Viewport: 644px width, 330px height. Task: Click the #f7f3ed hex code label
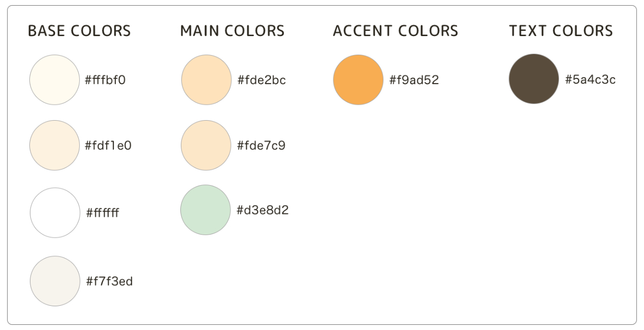point(109,282)
